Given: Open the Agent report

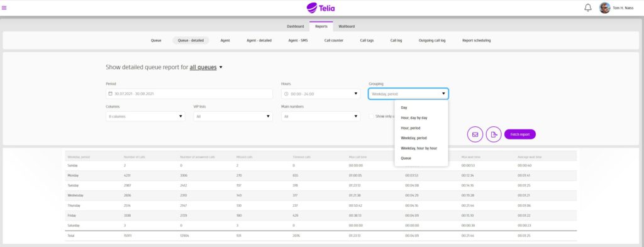Looking at the screenshot, I should (x=225, y=41).
